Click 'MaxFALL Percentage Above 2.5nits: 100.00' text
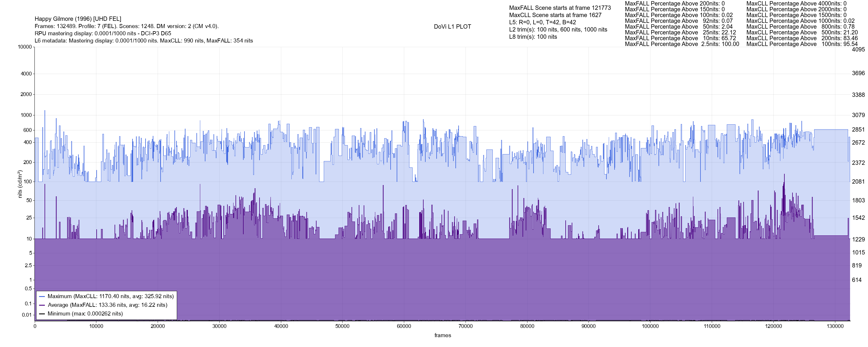The image size is (868, 347). click(682, 44)
